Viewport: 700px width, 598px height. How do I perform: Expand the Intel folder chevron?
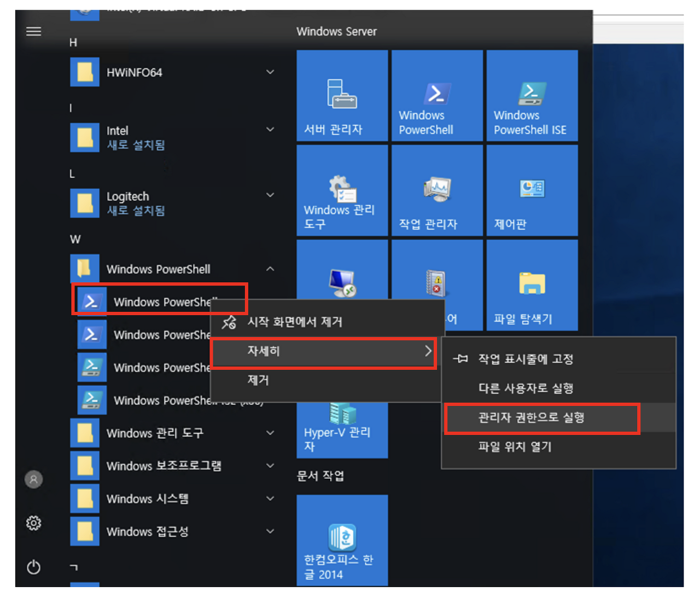tap(270, 130)
